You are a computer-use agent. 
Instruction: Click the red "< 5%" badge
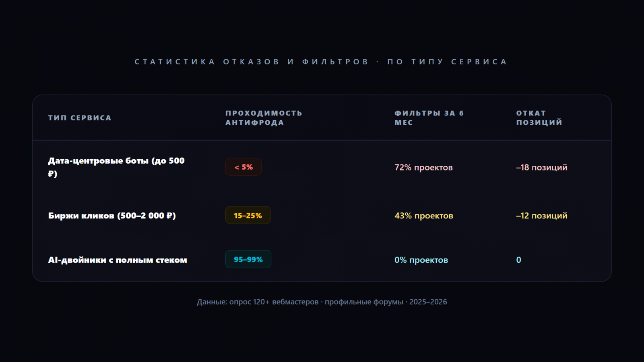244,167
